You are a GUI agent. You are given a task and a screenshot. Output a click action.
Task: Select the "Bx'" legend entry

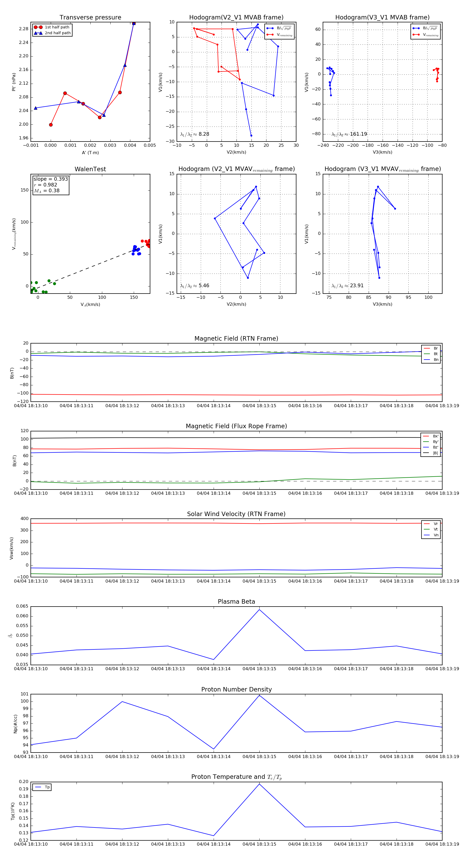[x=431, y=436]
